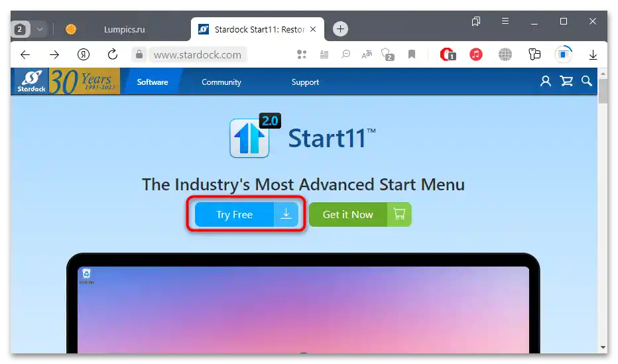Open the browser hamburger menu
The height and width of the screenshot is (364, 618).
(505, 21)
